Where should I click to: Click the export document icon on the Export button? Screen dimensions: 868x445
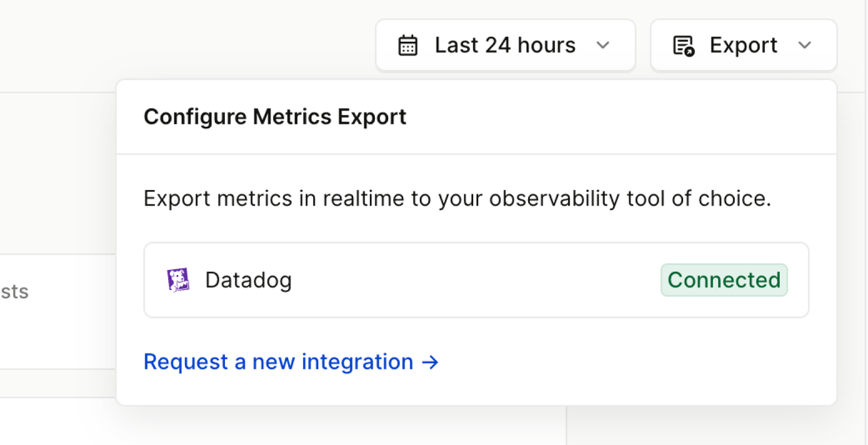(x=682, y=45)
